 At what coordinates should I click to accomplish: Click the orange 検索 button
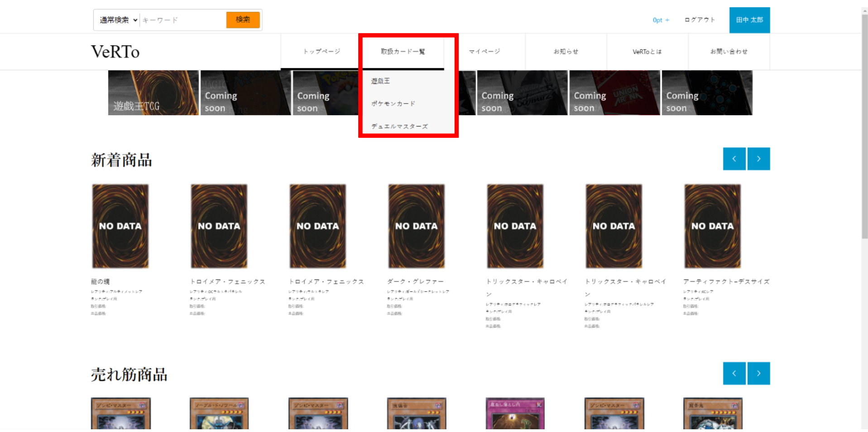(243, 19)
